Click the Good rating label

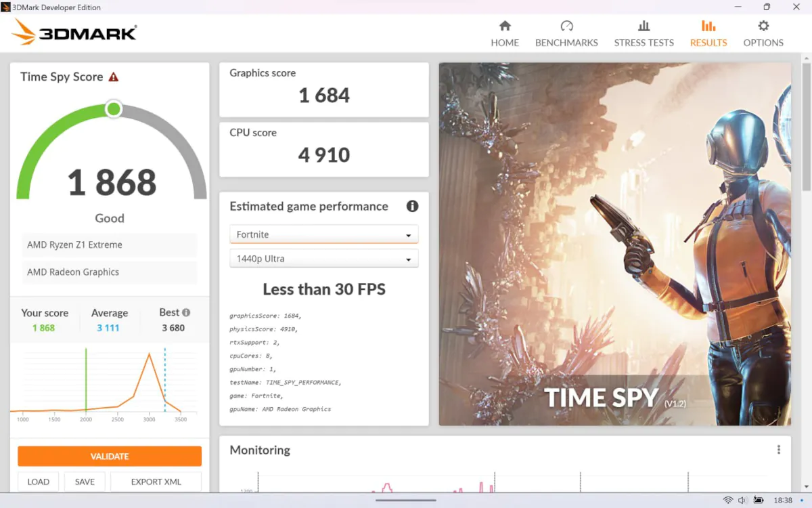tap(110, 218)
